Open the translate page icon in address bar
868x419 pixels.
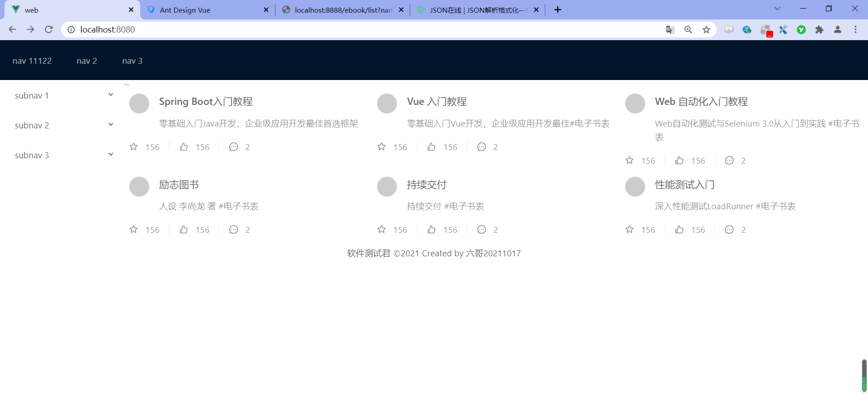670,29
